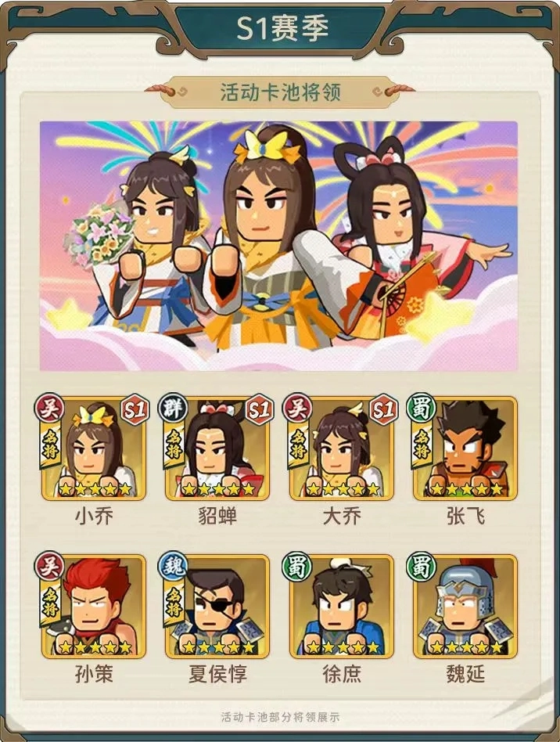This screenshot has width=560, height=742.
Task: Tap the S1 badge on 貂蝉's card
Action: click(260, 409)
